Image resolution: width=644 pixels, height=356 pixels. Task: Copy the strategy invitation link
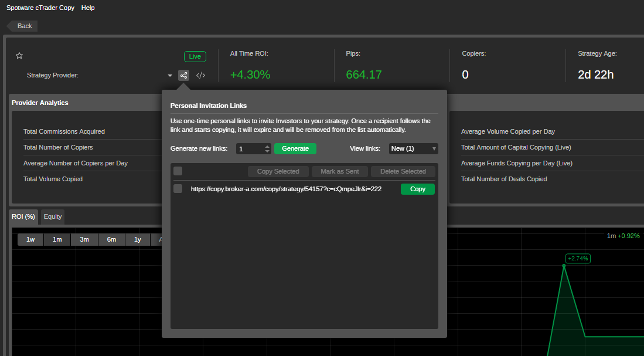click(x=418, y=189)
